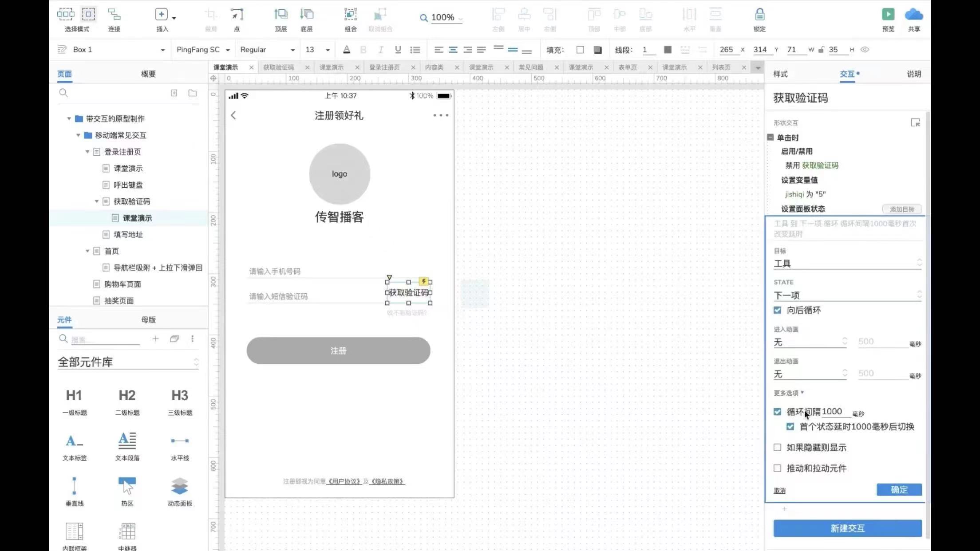The width and height of the screenshot is (980, 551).
Task: Click the 确定 button
Action: click(899, 489)
